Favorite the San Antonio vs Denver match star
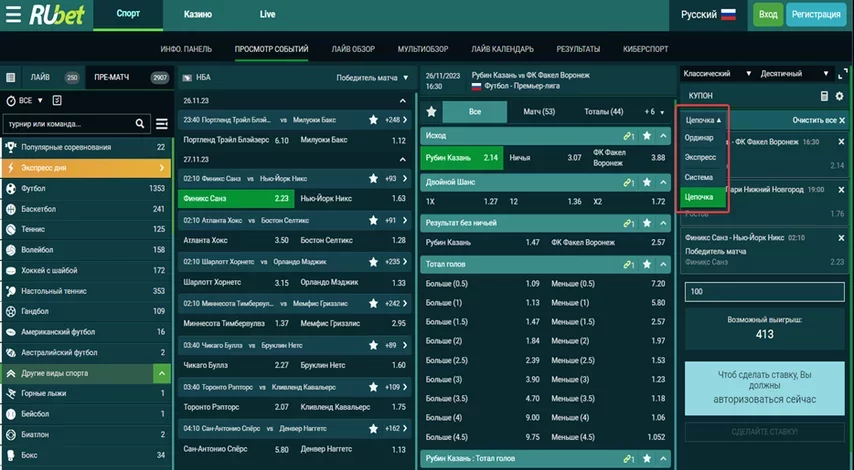 pos(373,429)
